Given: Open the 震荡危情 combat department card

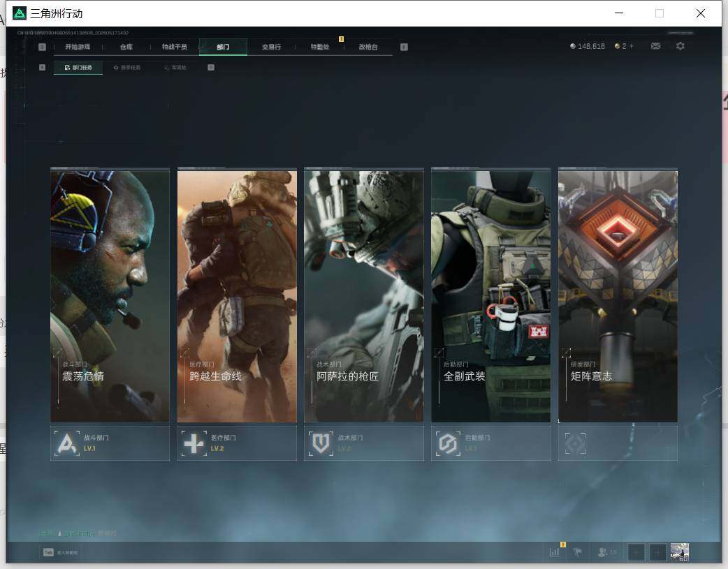Looking at the screenshot, I should coord(110,295).
